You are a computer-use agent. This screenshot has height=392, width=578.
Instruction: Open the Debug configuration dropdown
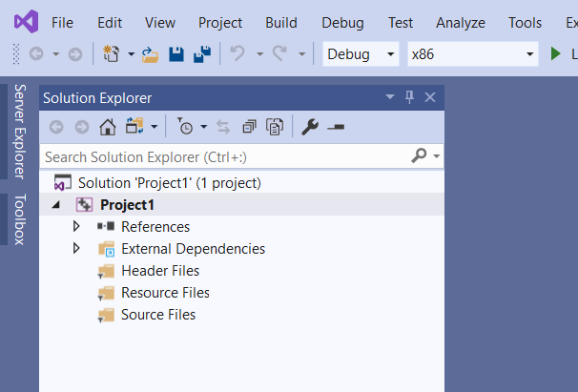361,54
